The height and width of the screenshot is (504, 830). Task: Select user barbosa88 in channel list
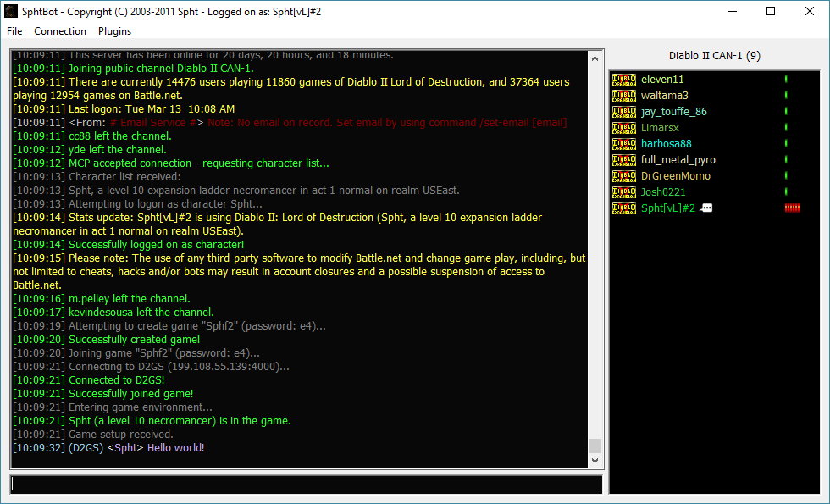[x=667, y=143]
